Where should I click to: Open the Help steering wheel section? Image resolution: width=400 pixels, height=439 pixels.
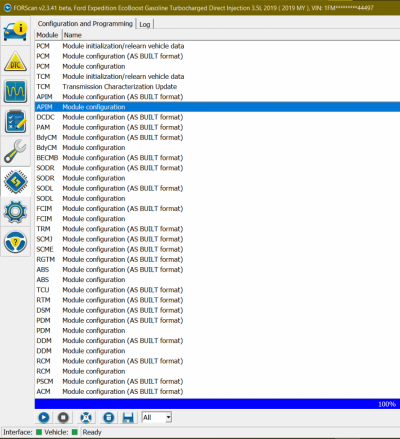[x=15, y=242]
